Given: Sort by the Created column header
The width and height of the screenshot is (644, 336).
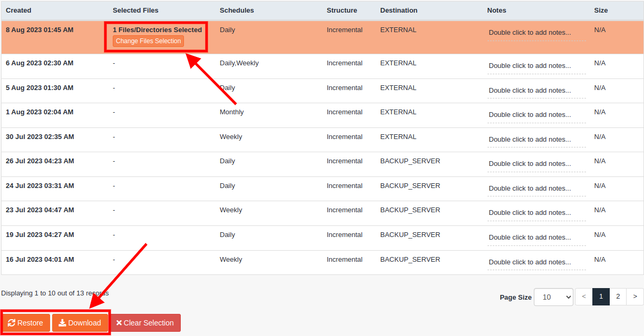Looking at the screenshot, I should 18,11.
